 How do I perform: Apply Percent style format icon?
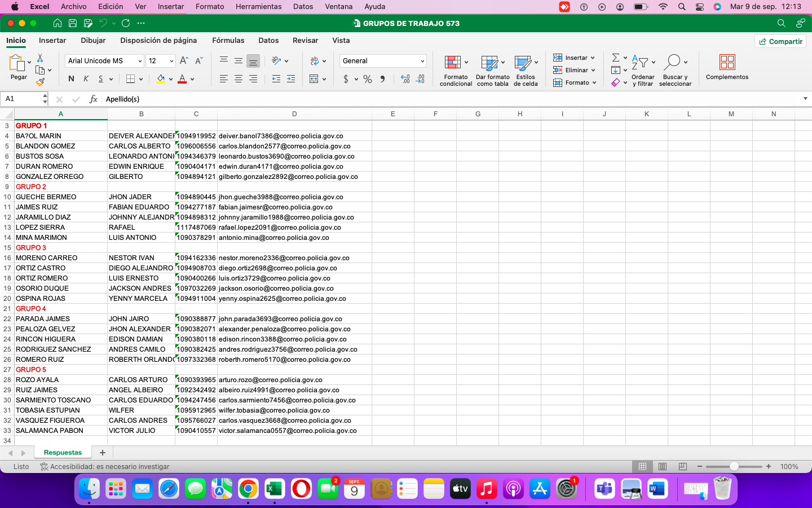coord(368,79)
